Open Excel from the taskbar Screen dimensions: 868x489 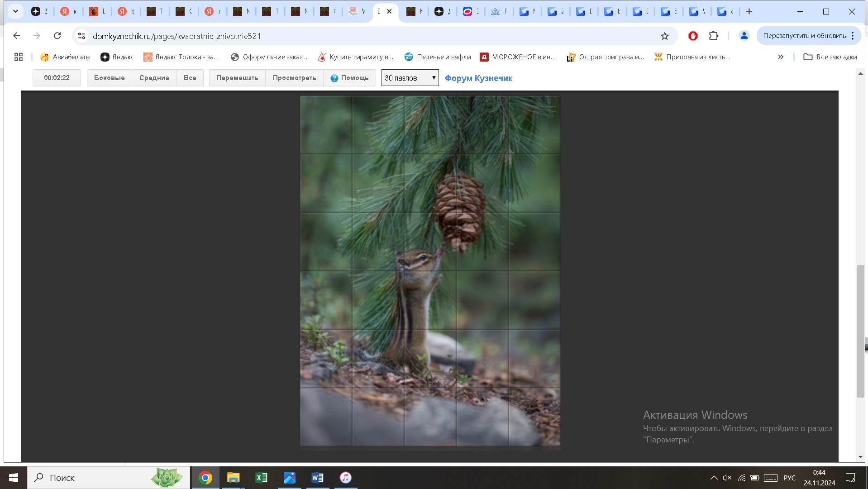261,478
